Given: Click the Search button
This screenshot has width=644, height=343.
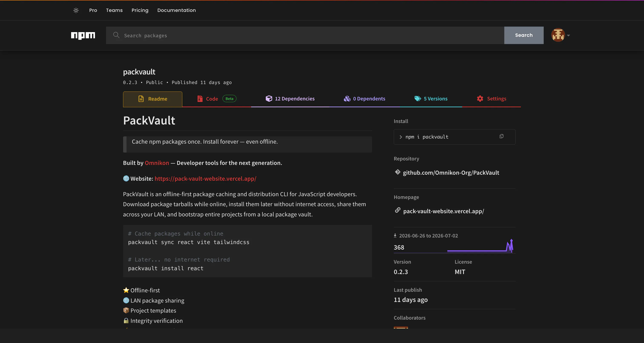Looking at the screenshot, I should pyautogui.click(x=524, y=35).
